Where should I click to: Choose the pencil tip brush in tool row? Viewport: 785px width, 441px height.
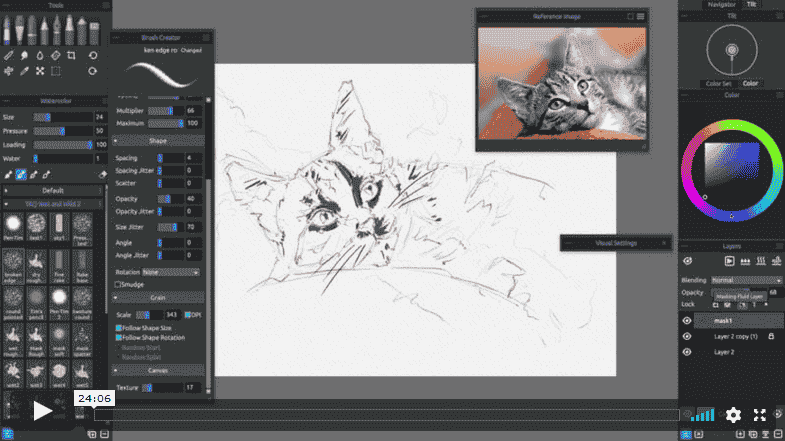(x=44, y=30)
